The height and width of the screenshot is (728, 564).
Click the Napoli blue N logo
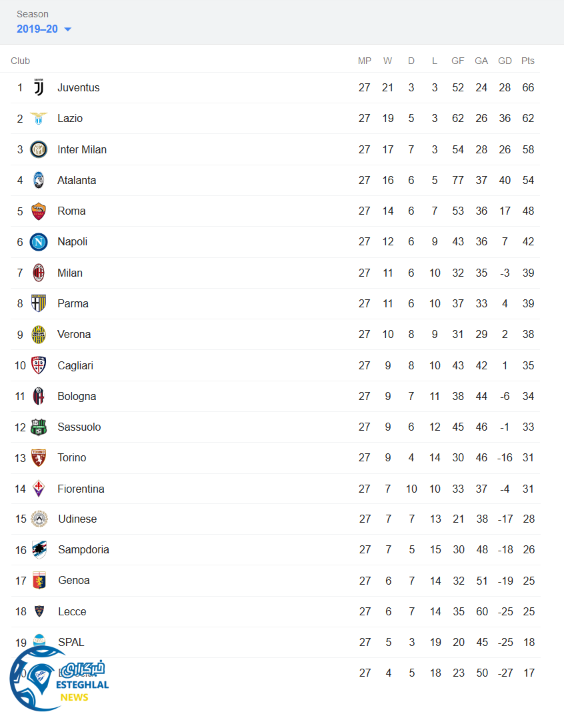(39, 242)
